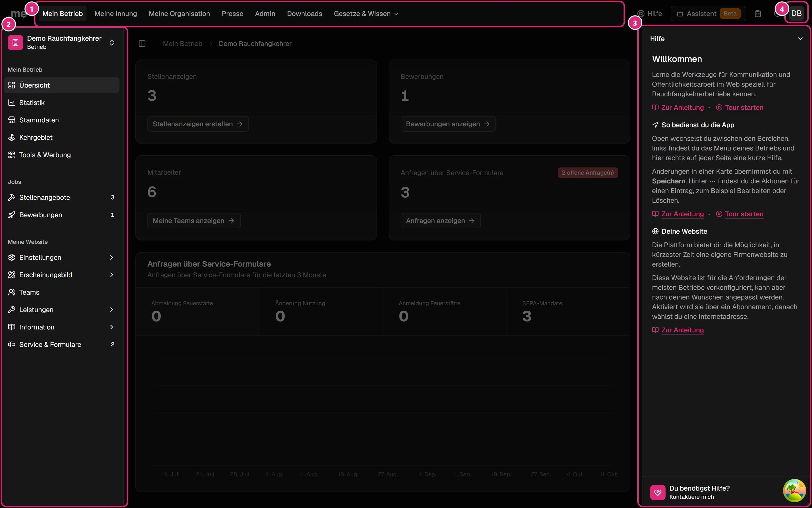Open the Downloads tab

tap(304, 14)
